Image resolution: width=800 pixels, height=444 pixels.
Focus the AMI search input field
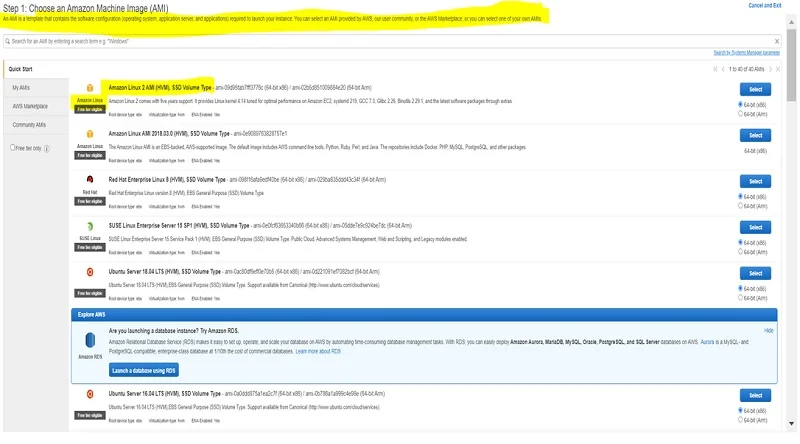[x=392, y=41]
